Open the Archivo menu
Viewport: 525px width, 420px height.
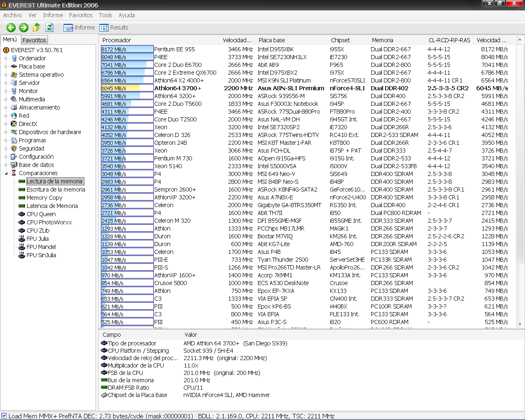point(12,15)
